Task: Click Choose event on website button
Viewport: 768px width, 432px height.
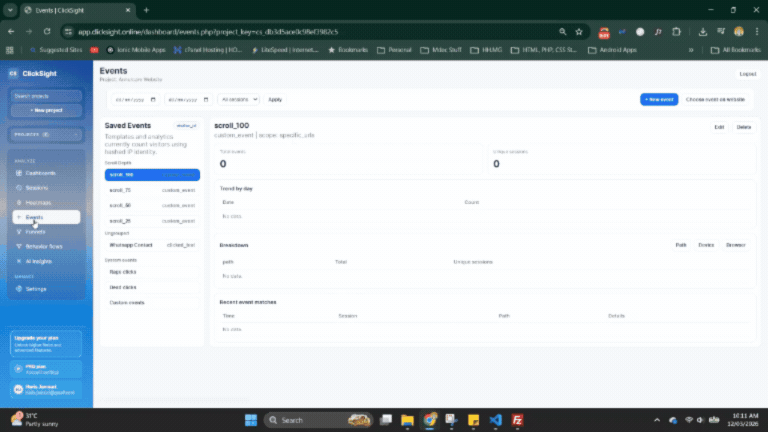Action: [x=715, y=99]
